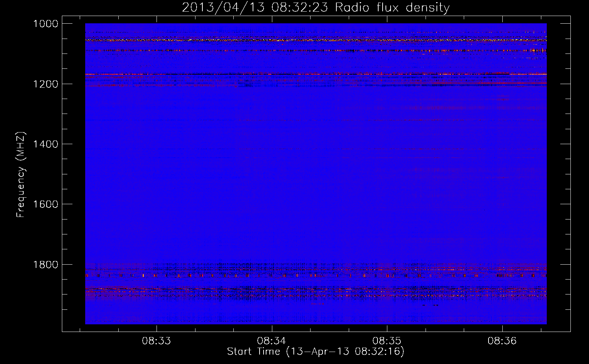Click the 08:35 time tick label
This screenshot has width=589, height=364.
tap(387, 341)
